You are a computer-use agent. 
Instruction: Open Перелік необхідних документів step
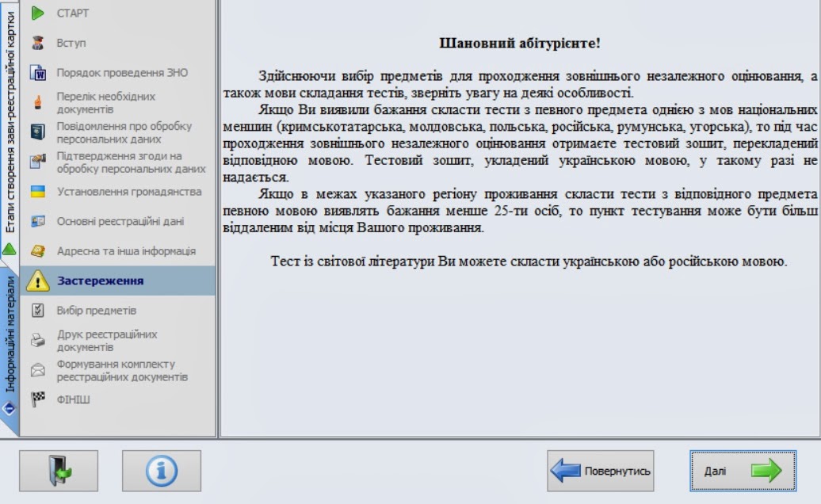(x=118, y=102)
